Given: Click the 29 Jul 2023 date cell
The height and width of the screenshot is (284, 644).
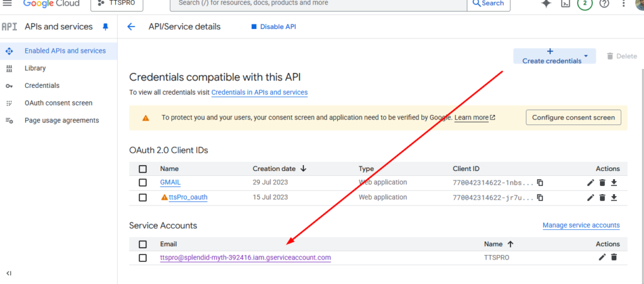Looking at the screenshot, I should point(270,182).
